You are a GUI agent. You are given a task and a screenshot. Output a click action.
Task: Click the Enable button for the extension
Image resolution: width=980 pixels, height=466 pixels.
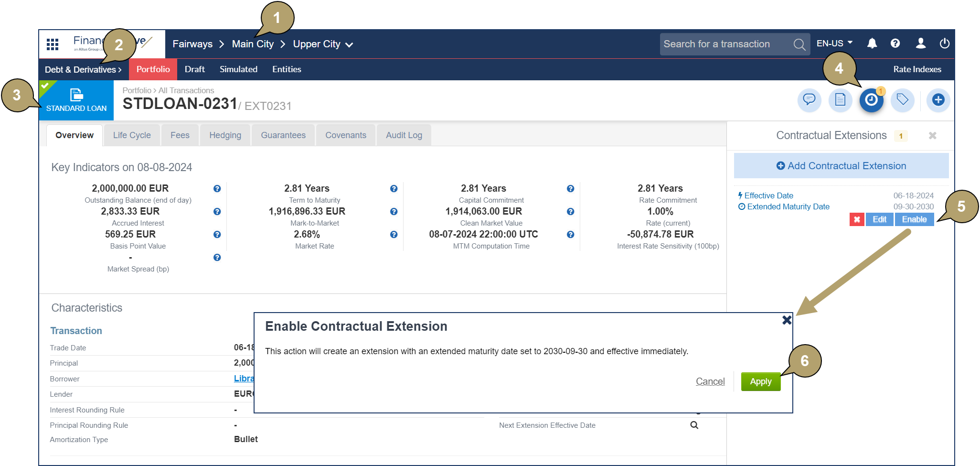(914, 219)
